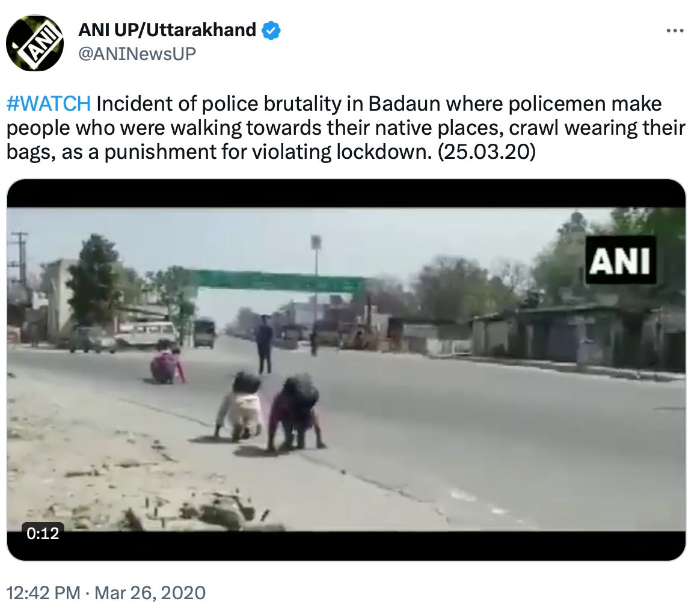The height and width of the screenshot is (610, 700).
Task: Open the ANI round profile avatar
Action: [x=34, y=43]
